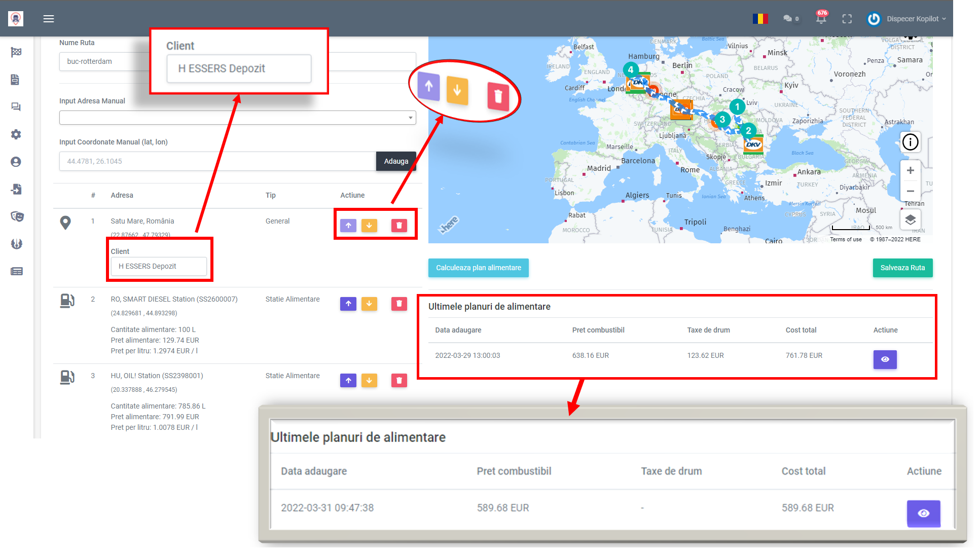Move HU OIL! Station row down
This screenshot has height=552, width=980.
[x=369, y=381]
